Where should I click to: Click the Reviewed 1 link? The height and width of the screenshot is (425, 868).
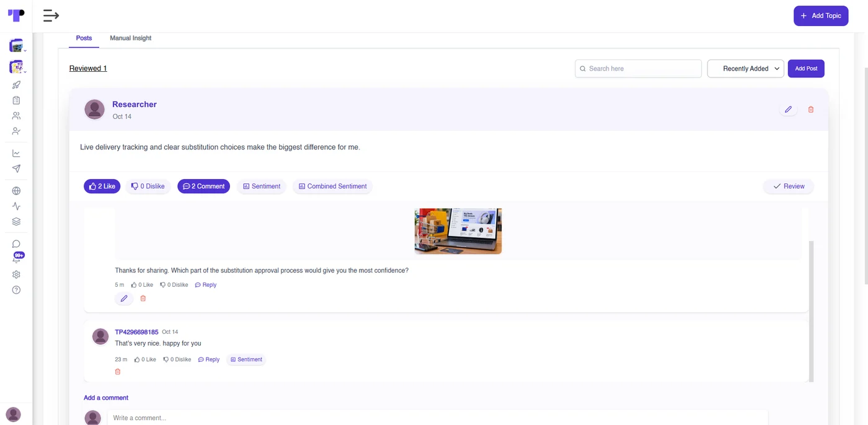(x=88, y=68)
